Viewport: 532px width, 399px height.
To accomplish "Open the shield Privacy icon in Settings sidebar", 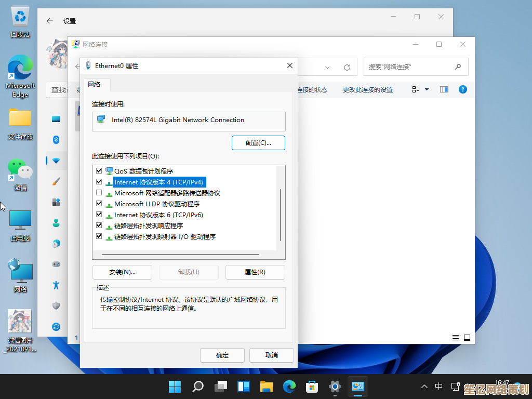I will point(56,306).
